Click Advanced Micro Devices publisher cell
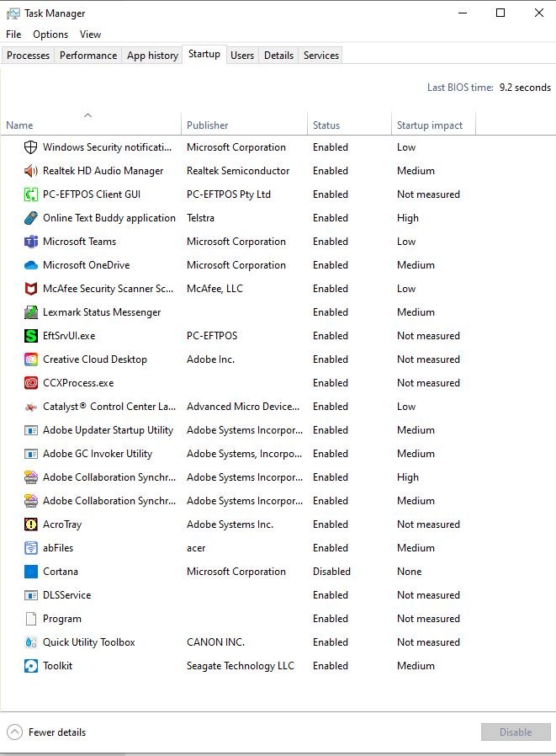This screenshot has width=556, height=756. point(243,407)
